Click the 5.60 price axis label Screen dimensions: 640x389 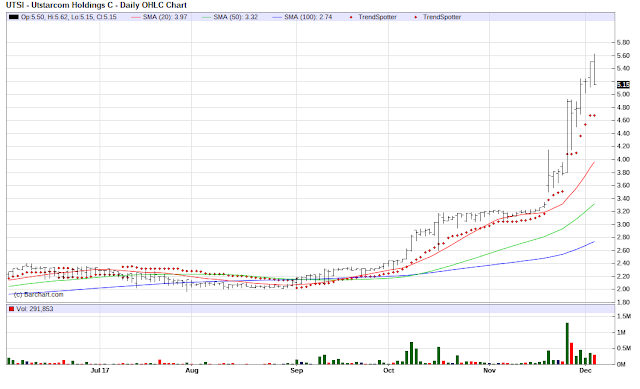click(x=623, y=56)
